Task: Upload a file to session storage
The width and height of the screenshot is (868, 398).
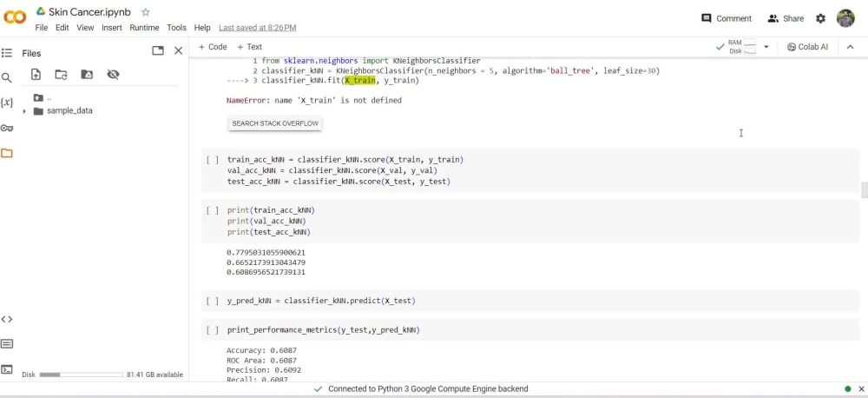Action: coord(36,74)
